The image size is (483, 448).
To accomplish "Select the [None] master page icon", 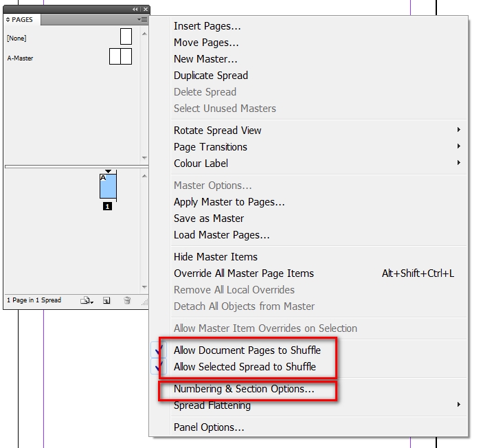I will click(126, 36).
